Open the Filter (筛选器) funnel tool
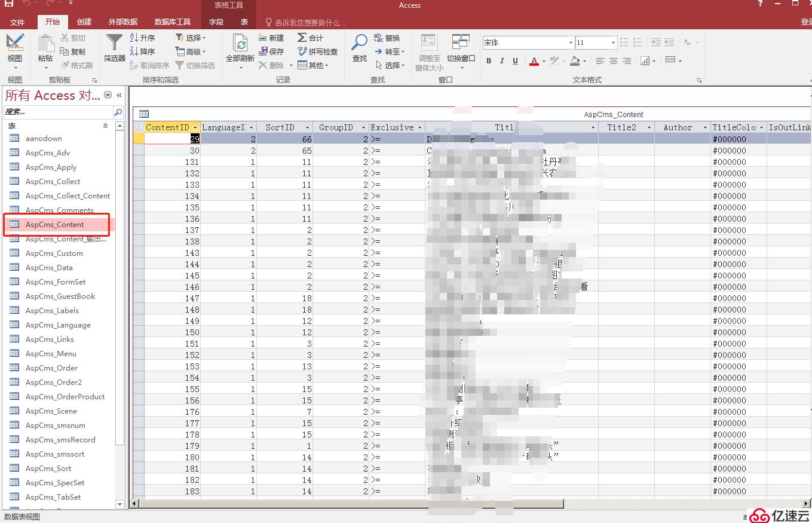The width and height of the screenshot is (812, 523). coord(114,48)
